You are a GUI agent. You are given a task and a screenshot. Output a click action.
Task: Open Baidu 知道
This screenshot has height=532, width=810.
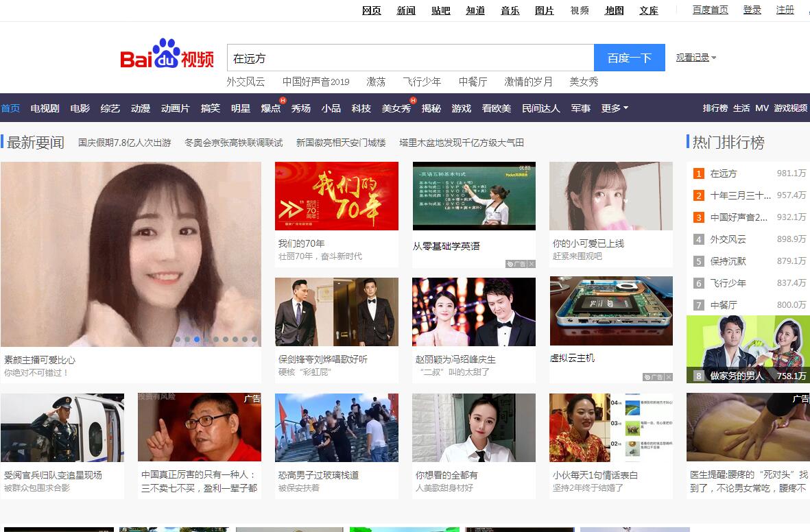coord(475,10)
